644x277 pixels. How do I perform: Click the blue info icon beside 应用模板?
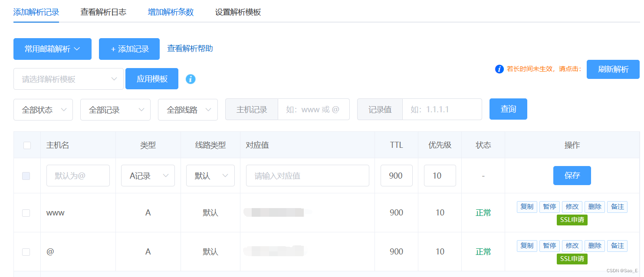pos(191,79)
